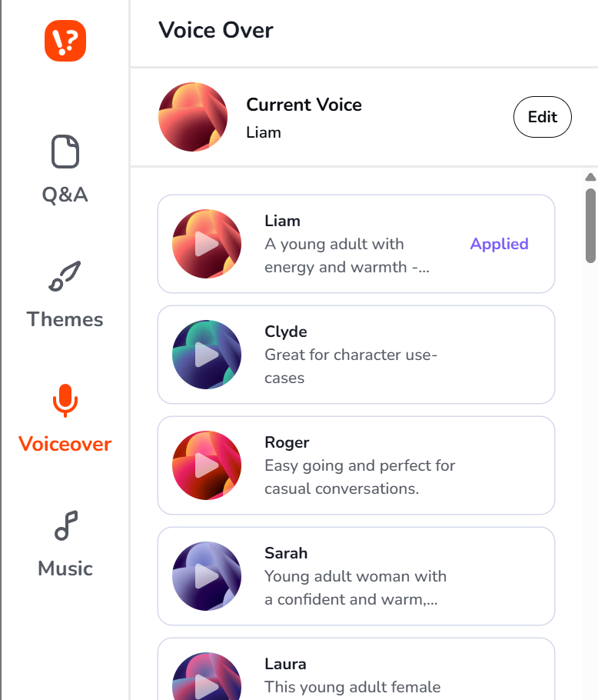
Task: Select the Music tab label
Action: point(65,568)
